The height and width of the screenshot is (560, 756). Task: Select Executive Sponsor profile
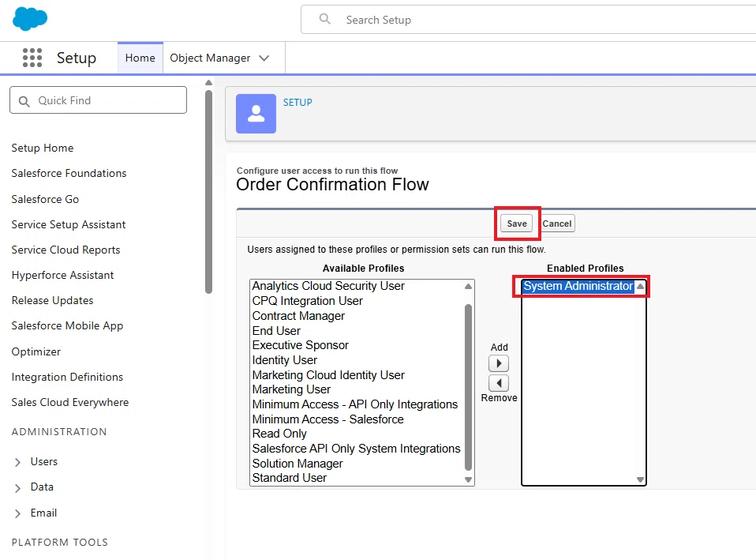(300, 345)
